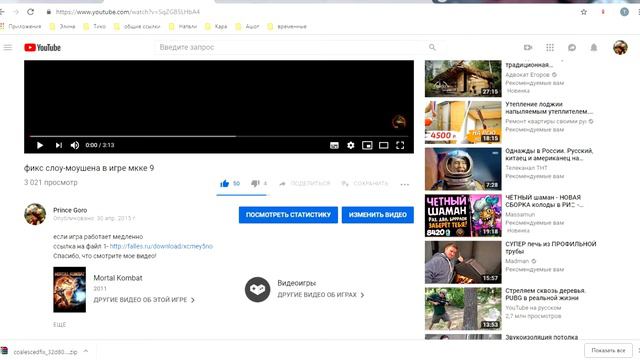This screenshot has height=360, width=640.
Task: Dislike the video with thumbs down
Action: (x=255, y=184)
